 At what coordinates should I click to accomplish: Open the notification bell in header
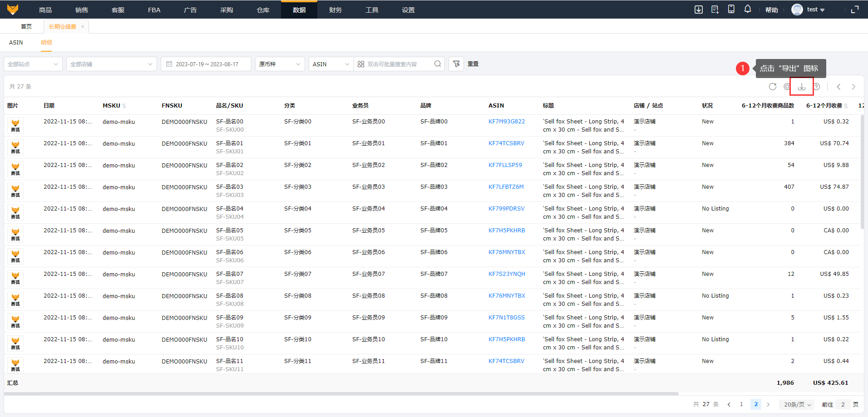pos(747,10)
